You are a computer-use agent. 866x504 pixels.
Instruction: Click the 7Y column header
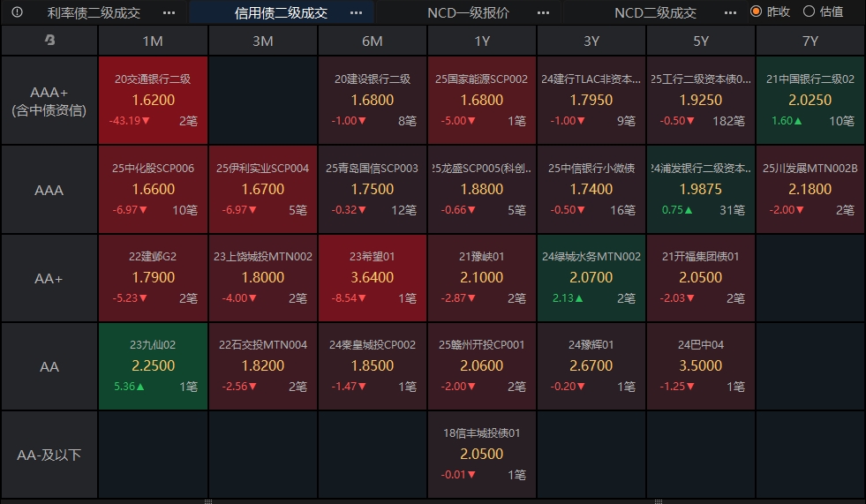pos(810,41)
